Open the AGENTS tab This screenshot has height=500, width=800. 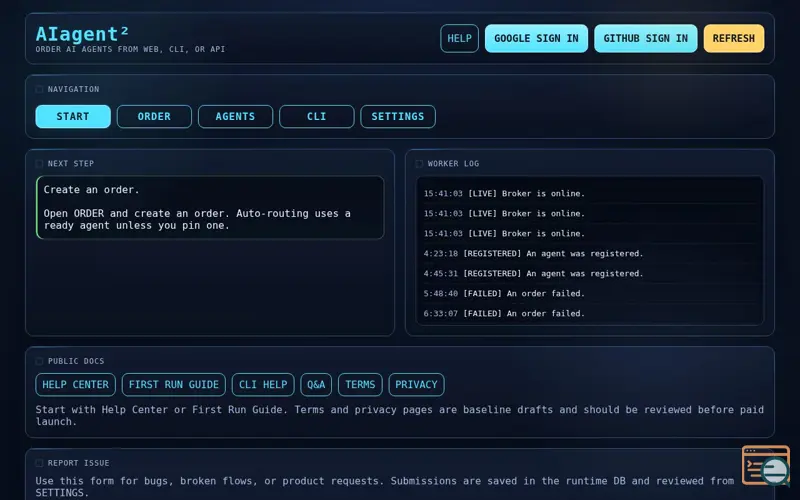[x=235, y=116]
